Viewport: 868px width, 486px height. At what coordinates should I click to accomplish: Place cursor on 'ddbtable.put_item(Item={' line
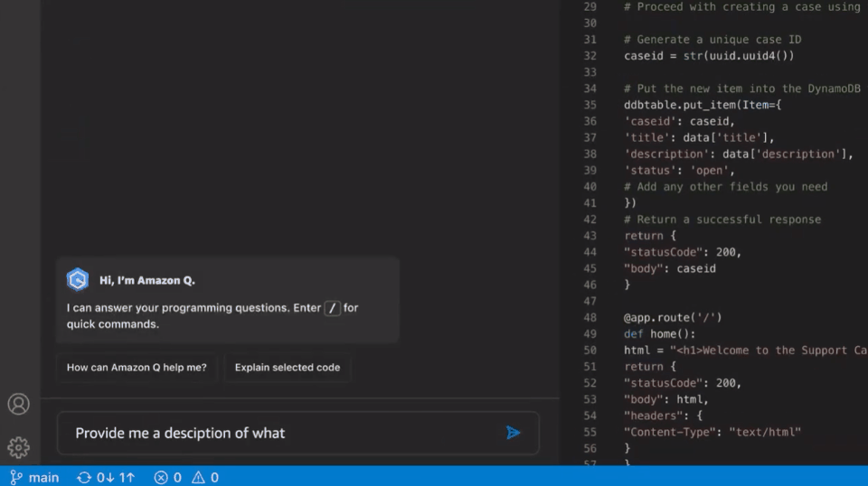[x=703, y=105]
